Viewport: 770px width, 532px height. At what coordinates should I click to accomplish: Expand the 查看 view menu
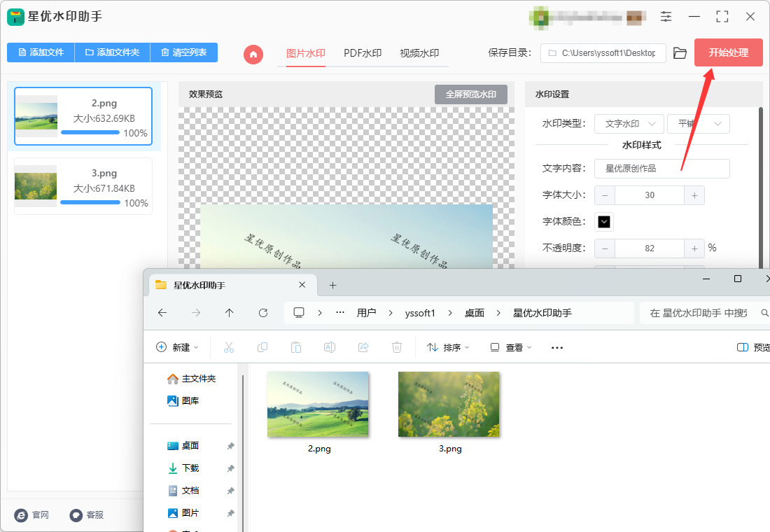pyautogui.click(x=511, y=347)
